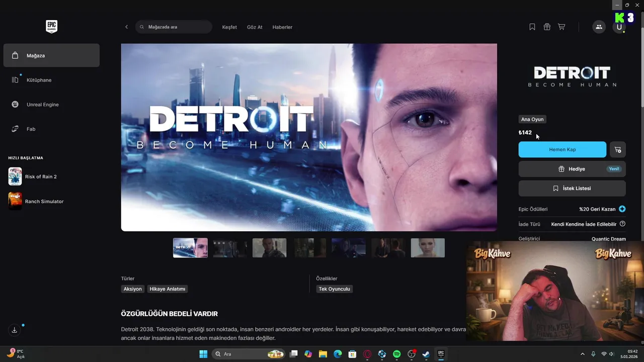
Task: Open refund type help question icon
Action: (622, 224)
